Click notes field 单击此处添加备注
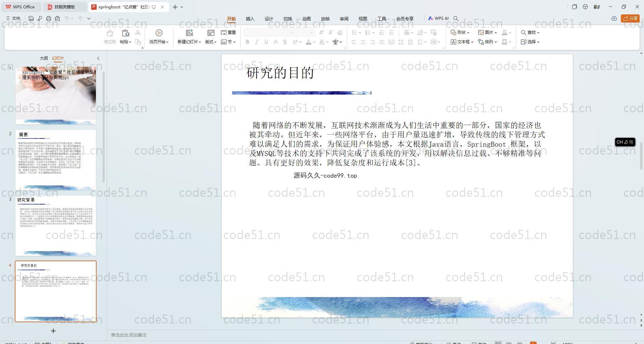Screen dimensions: 644x344 click(129, 335)
